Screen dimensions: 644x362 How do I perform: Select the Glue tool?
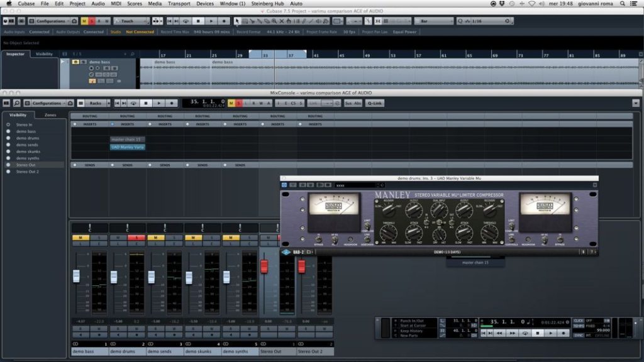point(259,23)
